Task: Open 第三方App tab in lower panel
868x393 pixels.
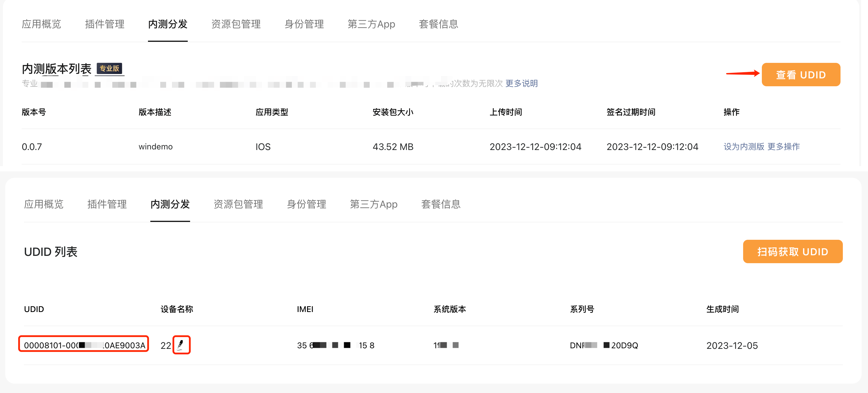Action: click(x=373, y=204)
